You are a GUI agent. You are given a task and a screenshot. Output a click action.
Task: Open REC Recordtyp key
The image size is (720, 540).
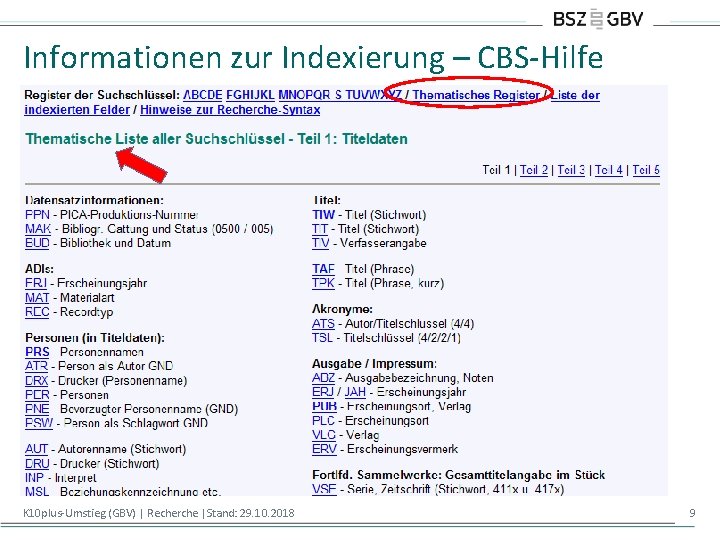coord(37,312)
